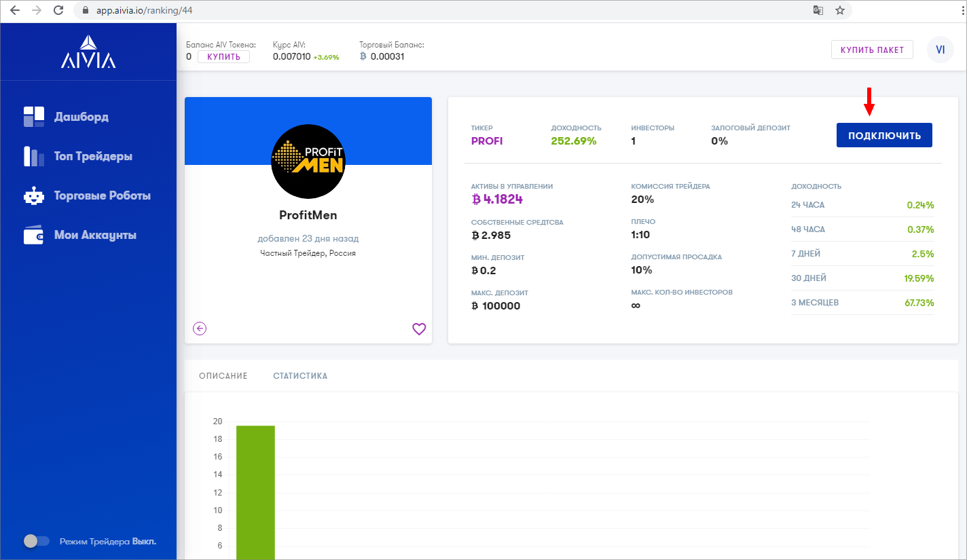Click the 252.69% profitability value
Screen dimensions: 967x560
tap(574, 141)
